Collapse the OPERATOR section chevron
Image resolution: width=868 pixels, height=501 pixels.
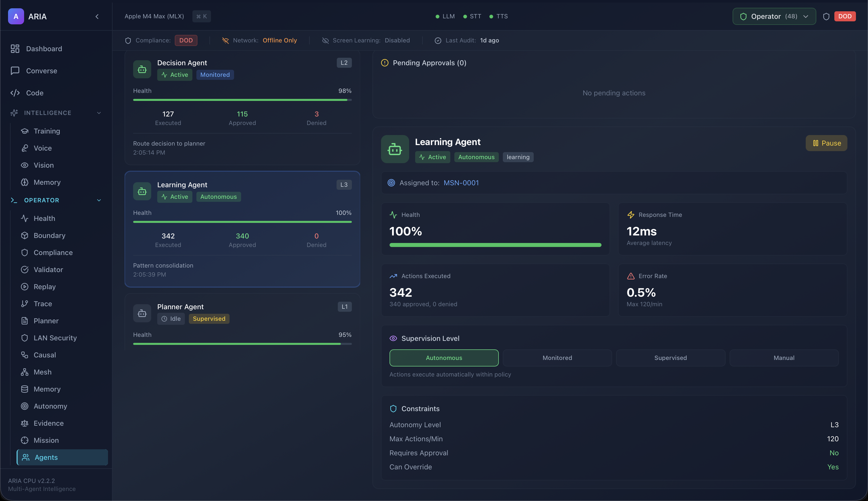tap(99, 200)
